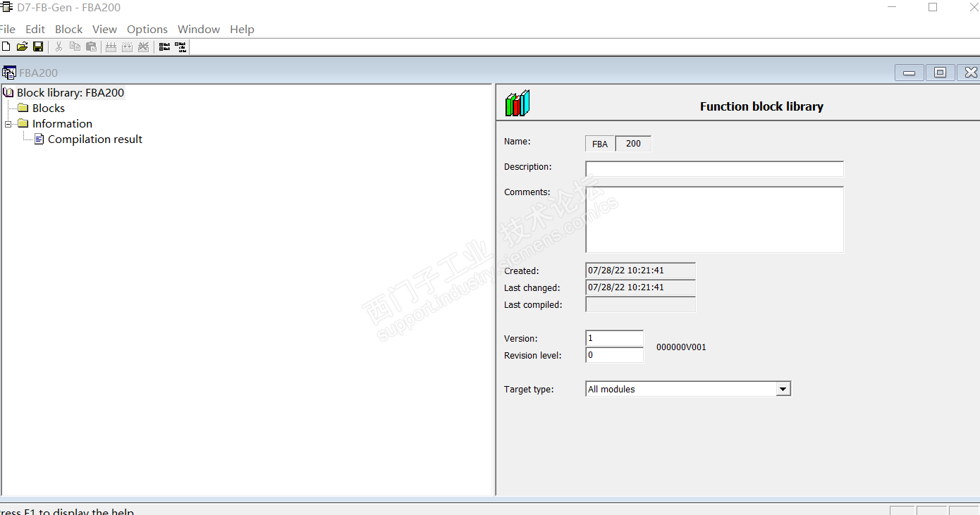Screen dimensions: 980x515
Task: Minimize the FBA200 child window
Action: click(909, 73)
